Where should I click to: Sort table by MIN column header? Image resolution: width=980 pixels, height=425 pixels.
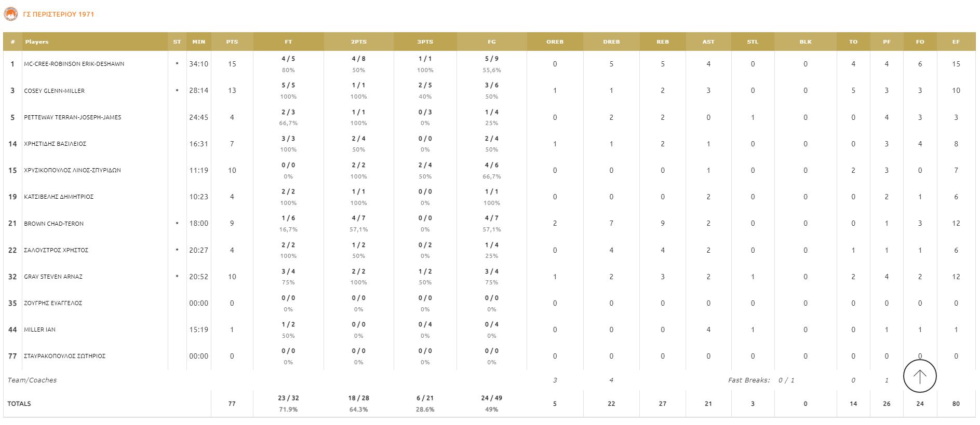pos(198,42)
